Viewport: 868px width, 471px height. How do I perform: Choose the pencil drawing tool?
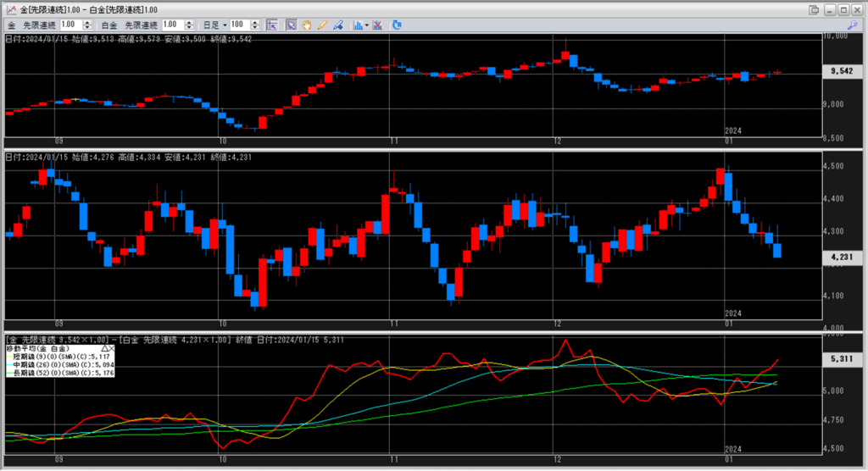[322, 25]
